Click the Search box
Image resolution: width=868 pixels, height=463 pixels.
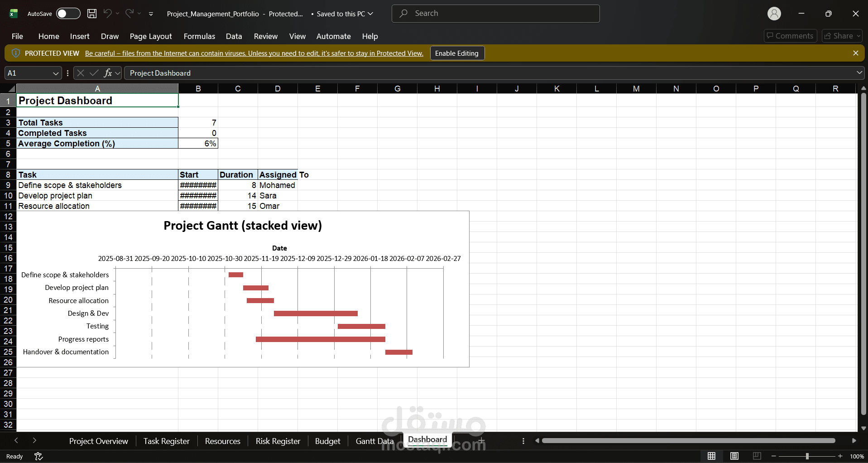tap(495, 14)
